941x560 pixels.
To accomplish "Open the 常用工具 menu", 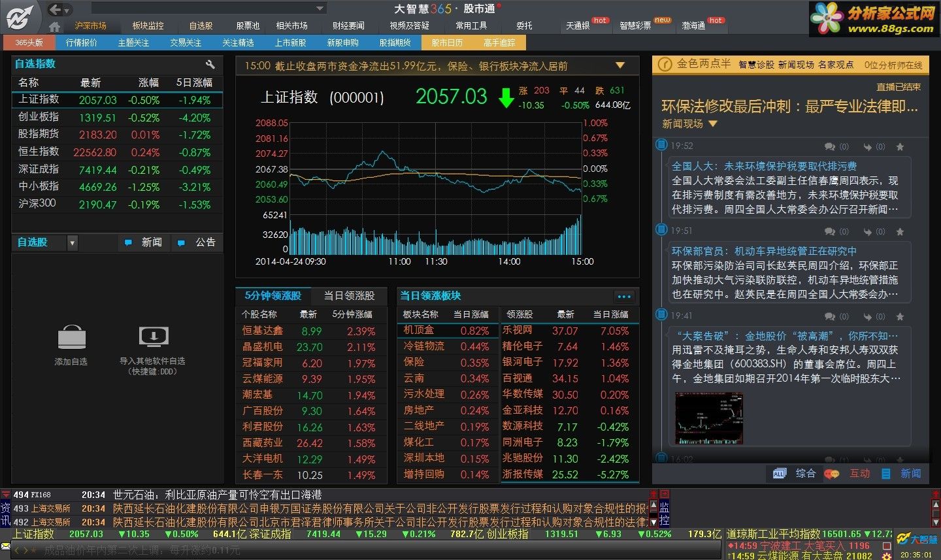I will (471, 25).
